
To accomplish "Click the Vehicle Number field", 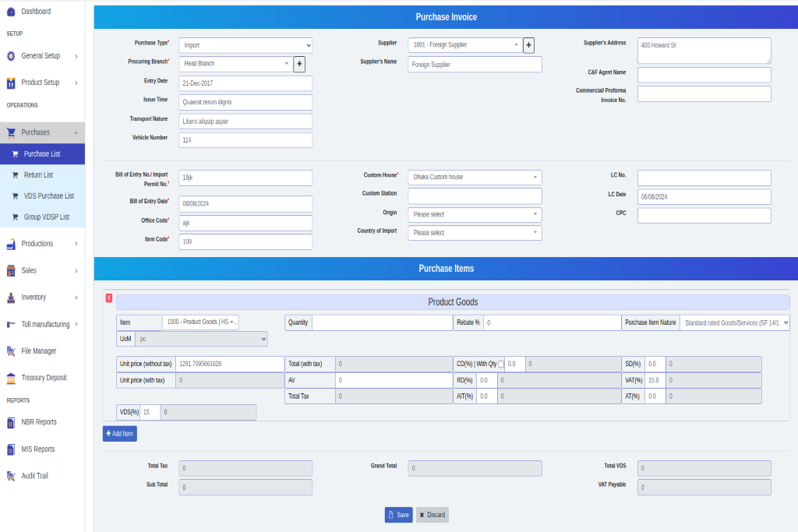I will click(245, 140).
